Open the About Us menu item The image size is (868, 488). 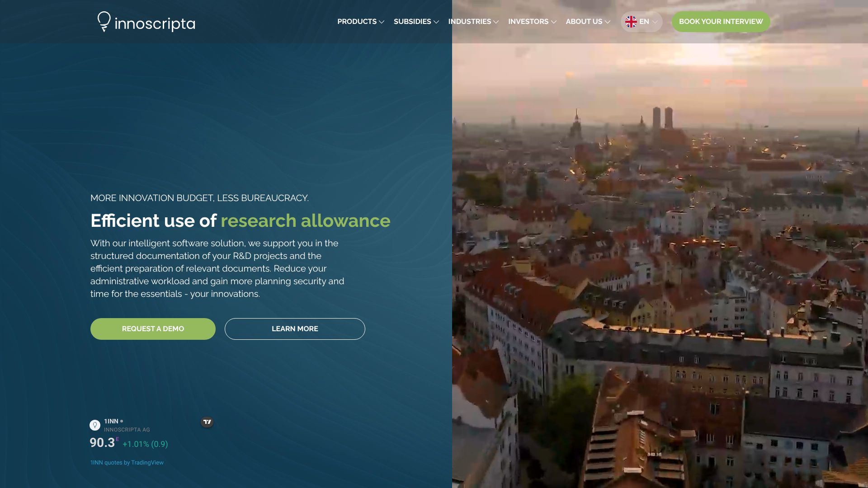tap(584, 22)
